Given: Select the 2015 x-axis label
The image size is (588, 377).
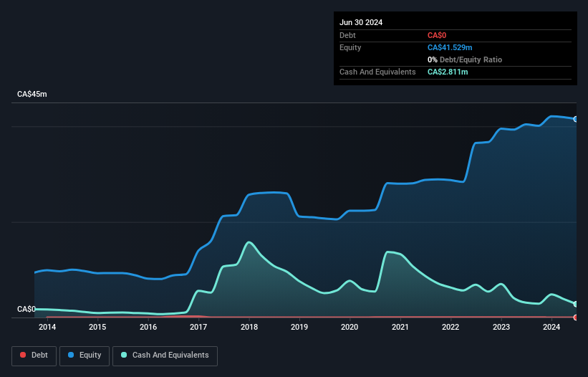Looking at the screenshot, I should tap(97, 327).
